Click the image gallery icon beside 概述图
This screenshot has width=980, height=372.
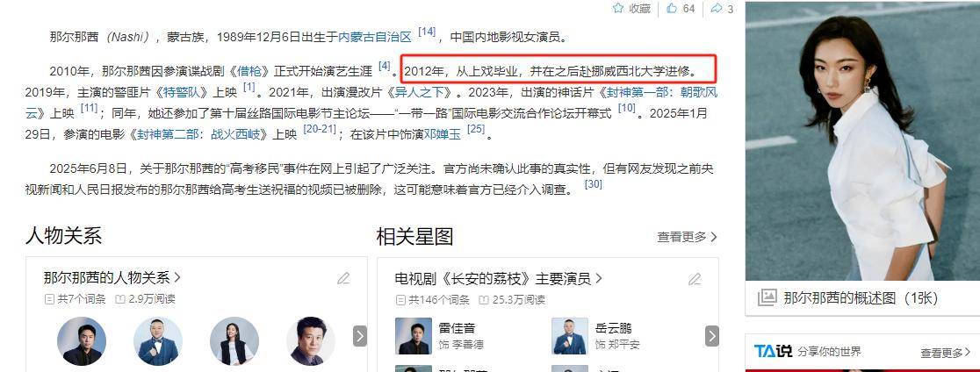click(x=767, y=297)
